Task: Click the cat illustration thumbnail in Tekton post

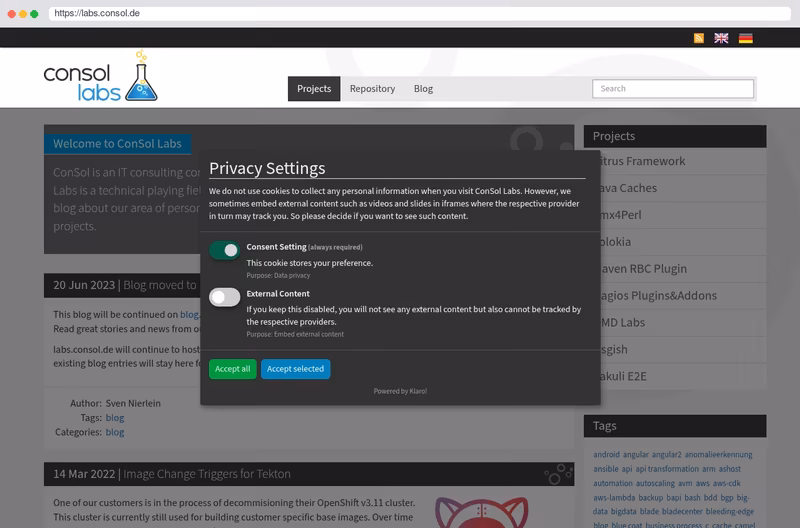Action: point(482,513)
